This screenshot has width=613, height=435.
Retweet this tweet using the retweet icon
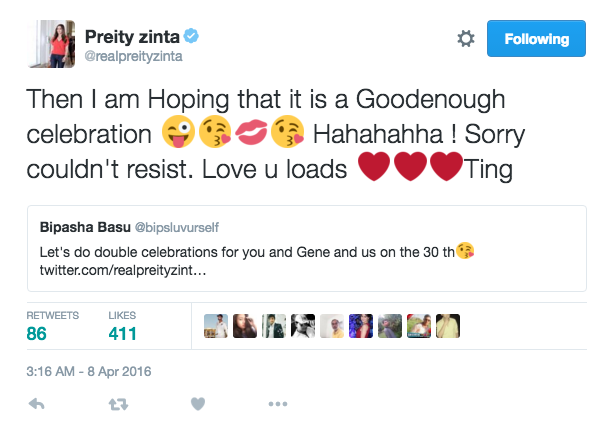coord(117,404)
